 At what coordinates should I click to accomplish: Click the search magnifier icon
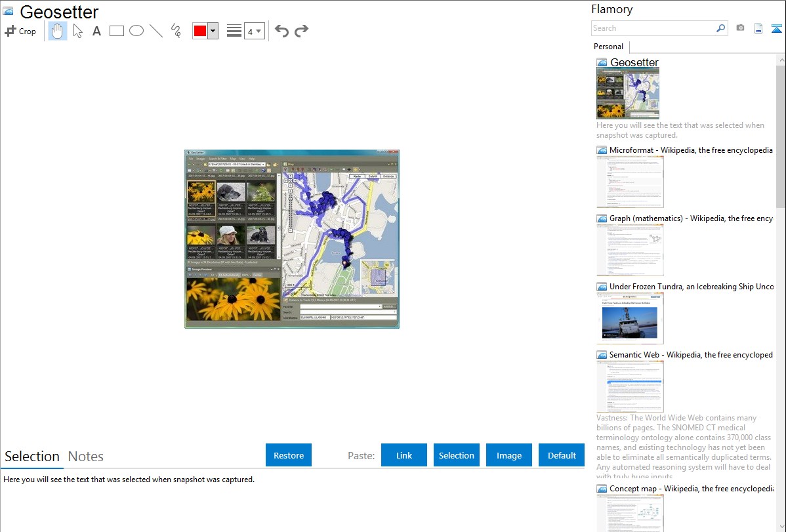(x=721, y=28)
